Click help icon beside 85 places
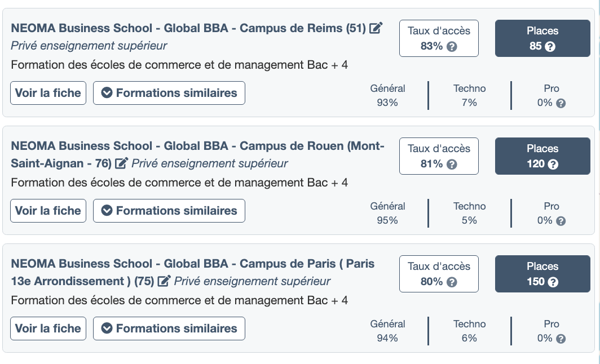 point(550,47)
